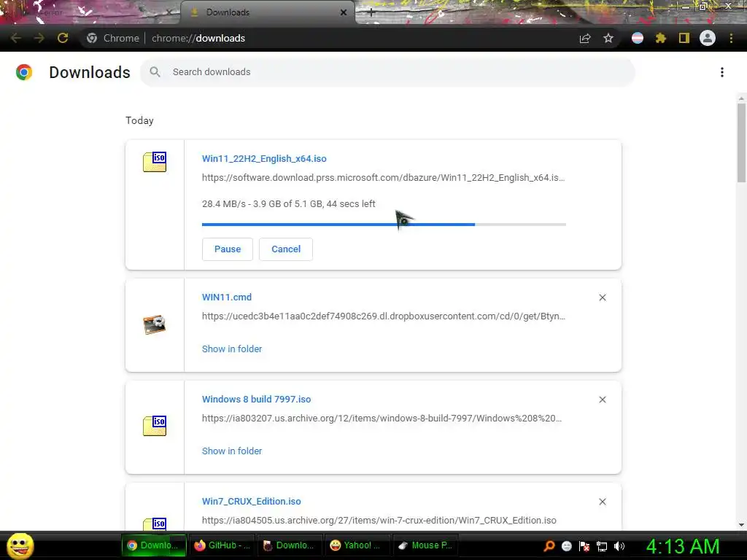Open the Downloads page more-actions menu
Screen dimensions: 747x560
point(722,72)
